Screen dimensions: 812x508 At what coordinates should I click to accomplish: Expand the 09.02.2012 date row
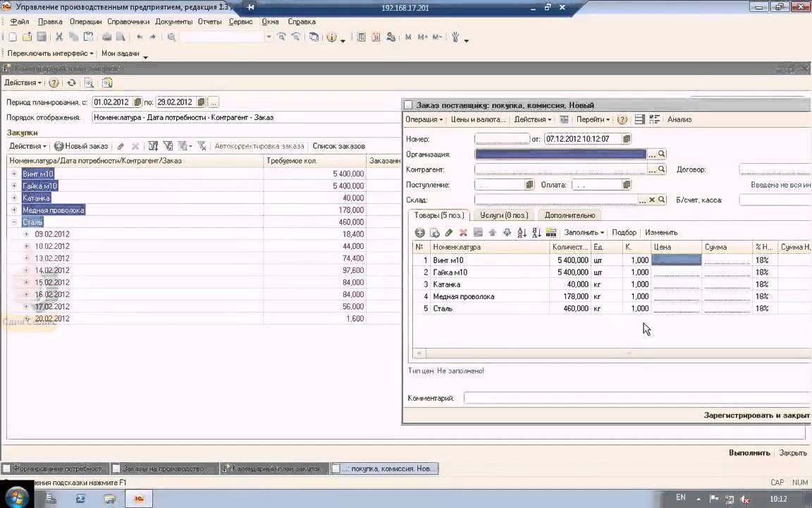pos(26,234)
